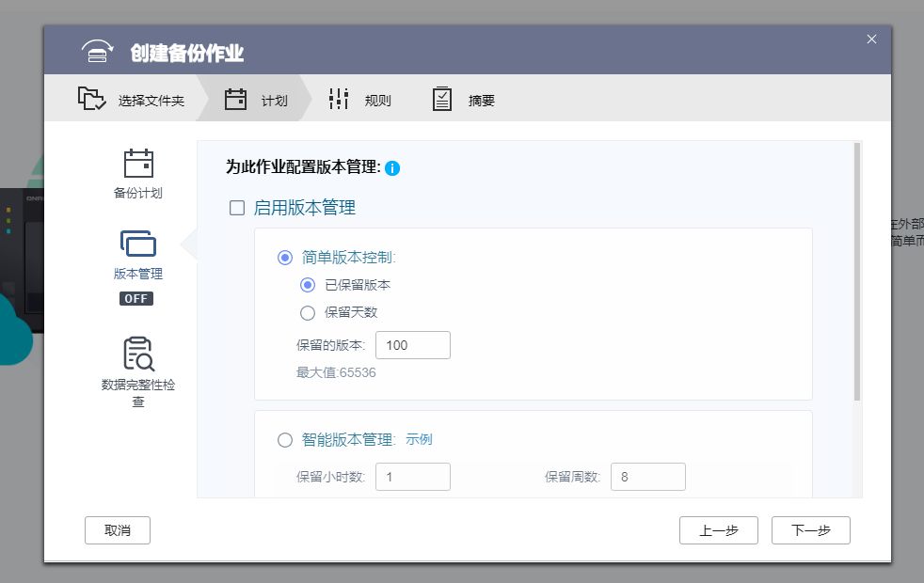Choose 智能版本管理 option
This screenshot has width=924, height=583.
coord(285,439)
